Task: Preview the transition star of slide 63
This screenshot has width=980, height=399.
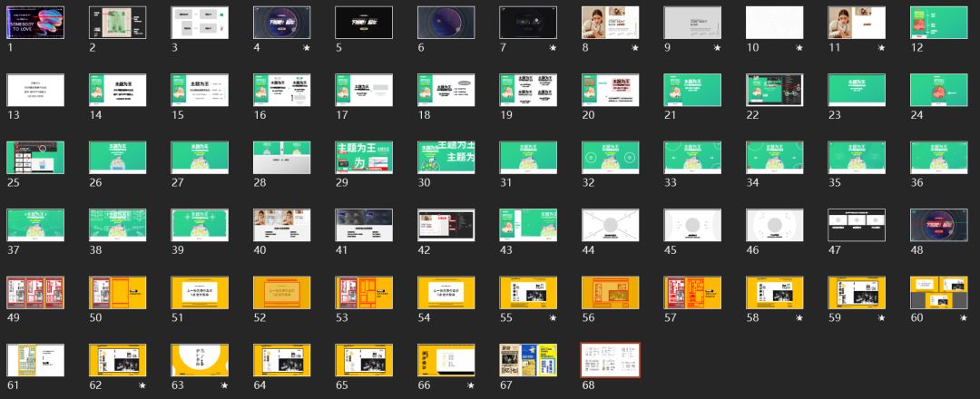Action: pyautogui.click(x=224, y=385)
